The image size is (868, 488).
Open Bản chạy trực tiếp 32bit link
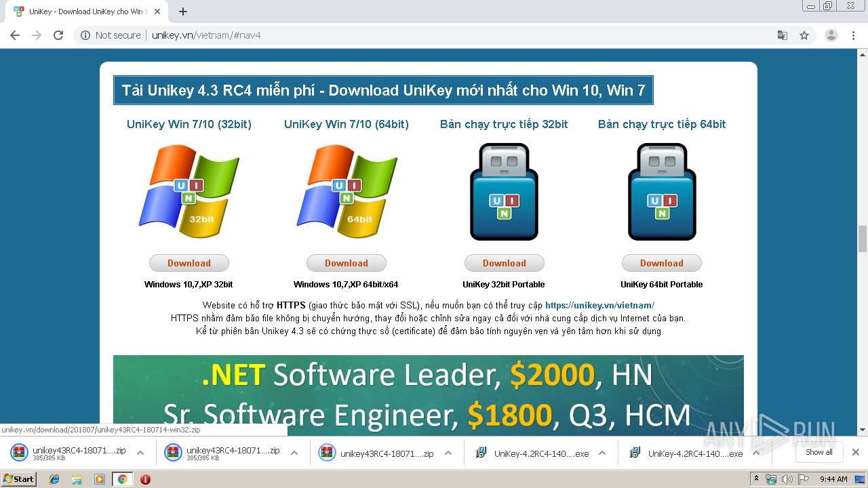[x=504, y=124]
